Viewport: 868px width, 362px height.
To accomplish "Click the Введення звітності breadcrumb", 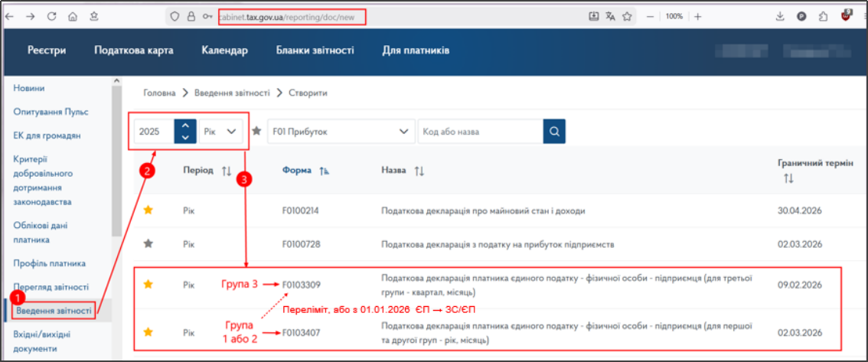I will point(232,93).
